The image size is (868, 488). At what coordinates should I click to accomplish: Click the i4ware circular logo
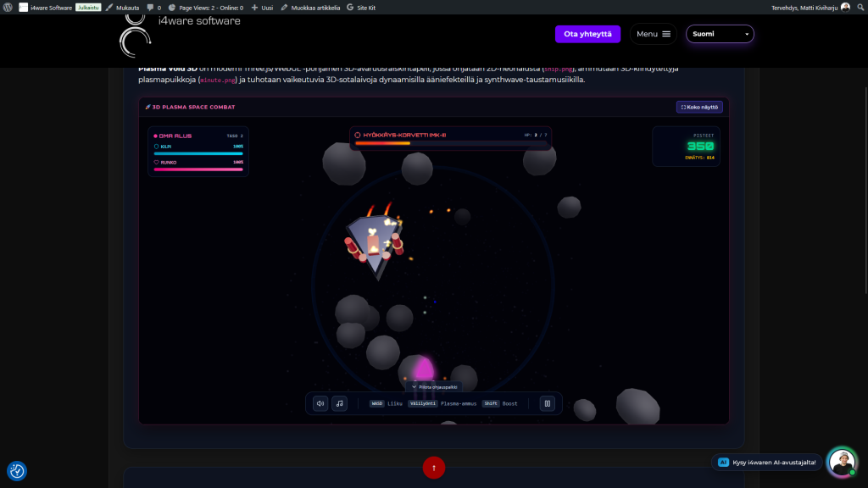[135, 36]
